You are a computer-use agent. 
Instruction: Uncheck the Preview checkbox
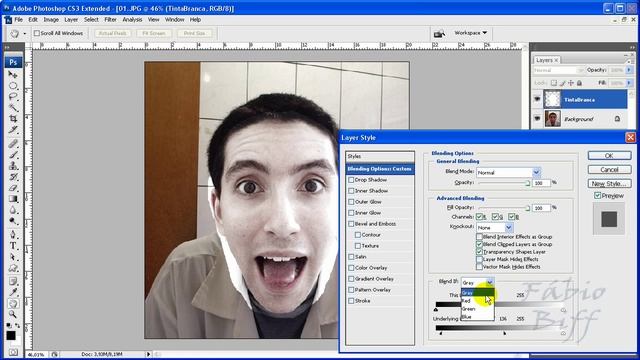598,196
